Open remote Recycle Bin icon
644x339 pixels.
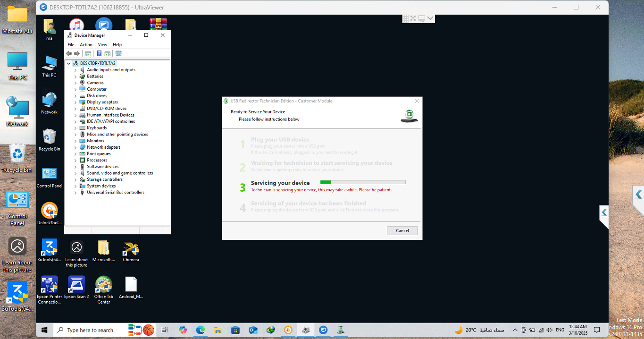50,140
